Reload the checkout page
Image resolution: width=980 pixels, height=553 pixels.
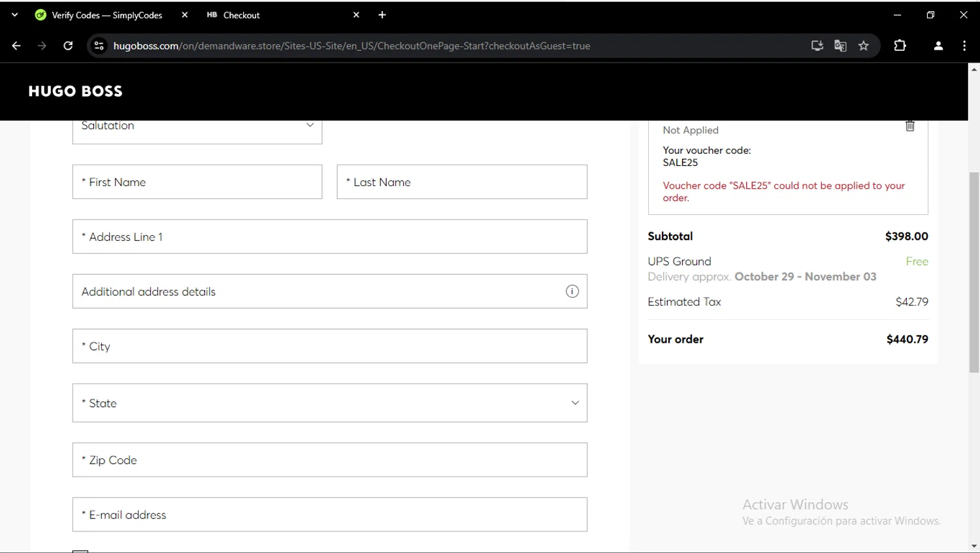tap(68, 46)
